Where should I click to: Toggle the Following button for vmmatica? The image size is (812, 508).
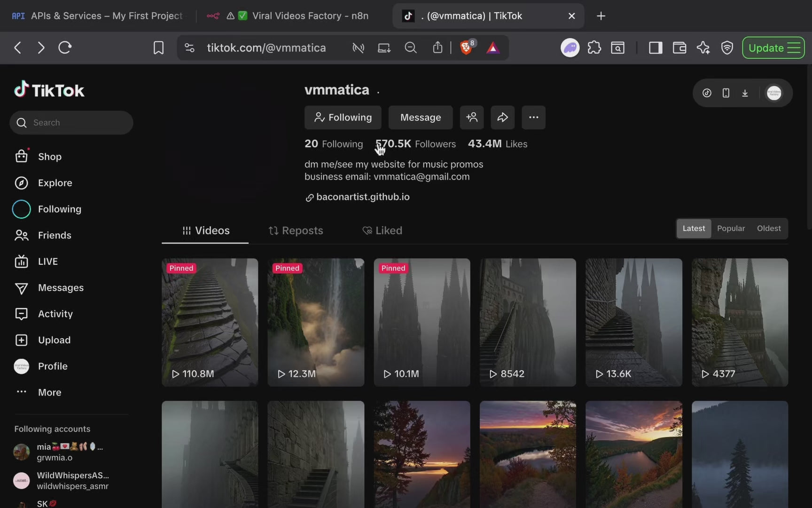(x=343, y=118)
